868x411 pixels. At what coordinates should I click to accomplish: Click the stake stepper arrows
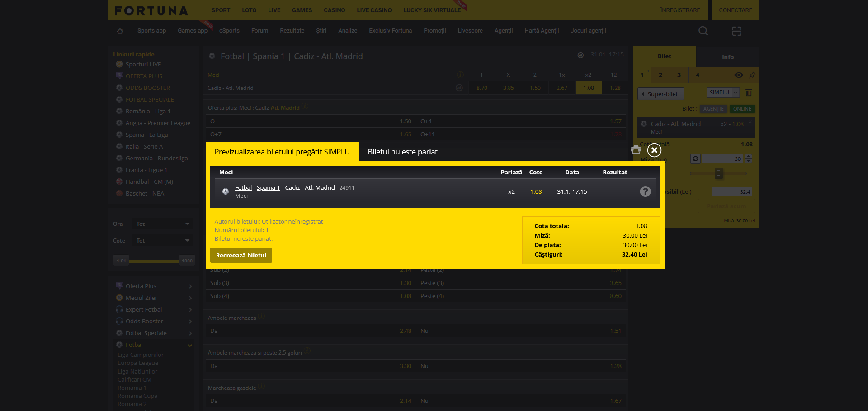[748, 159]
